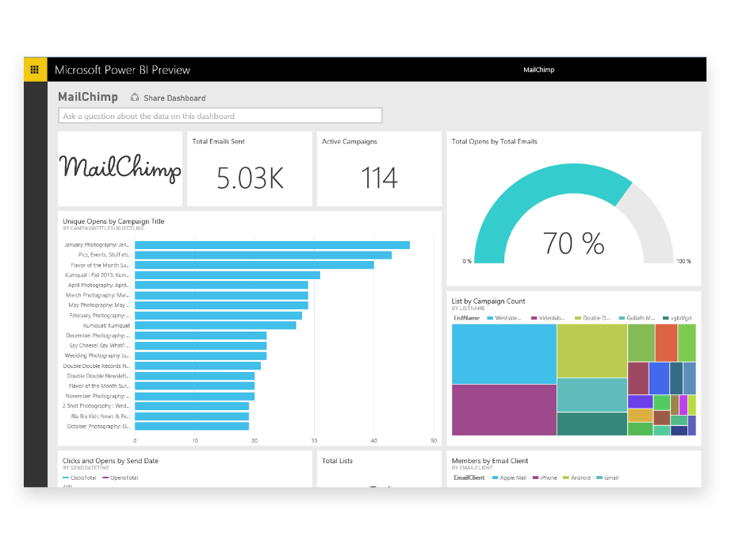This screenshot has height=560, width=731.
Task: Select the October Photography bar
Action: tap(192, 426)
